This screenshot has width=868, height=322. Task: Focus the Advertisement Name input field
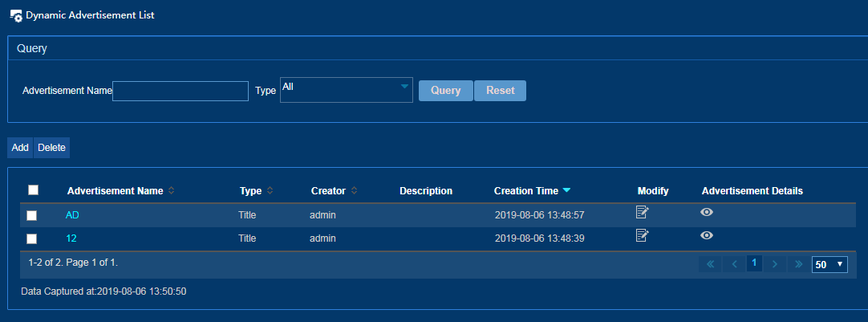[x=180, y=91]
